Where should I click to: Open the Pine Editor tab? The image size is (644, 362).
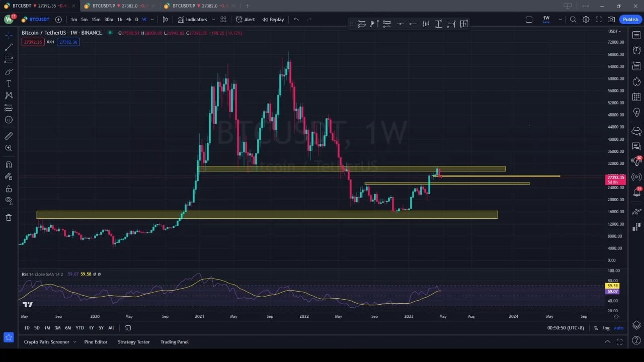(96, 342)
